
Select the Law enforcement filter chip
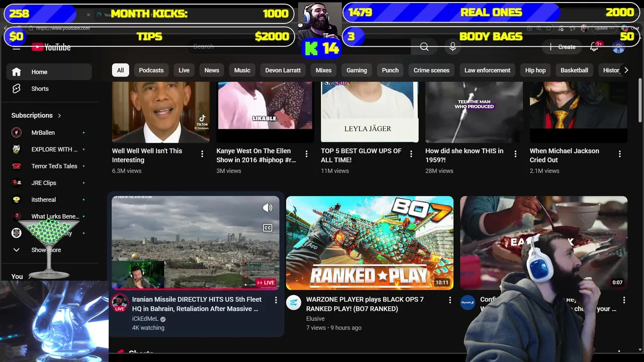point(487,70)
